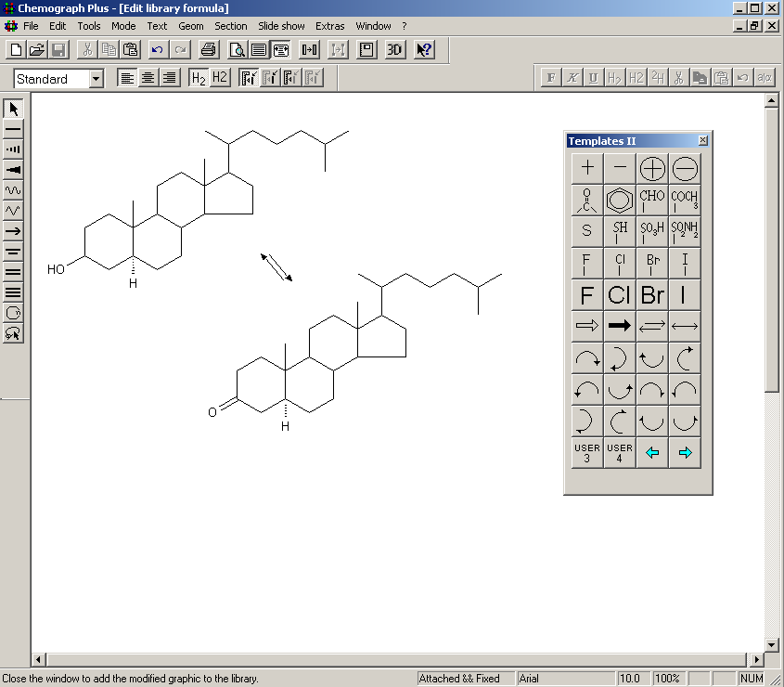
Task: Insert the circled plus charge template
Action: point(652,169)
